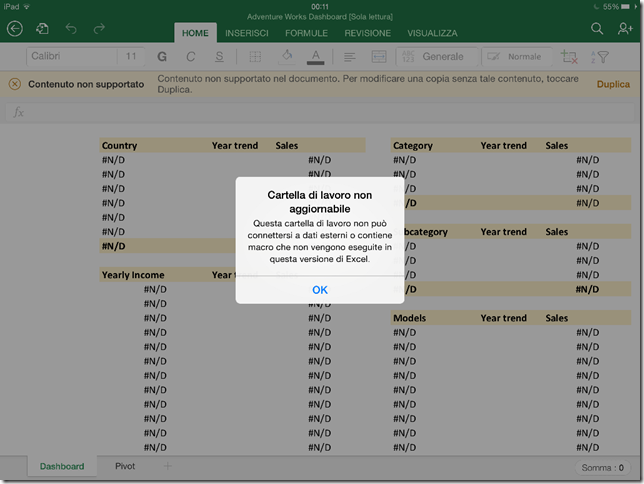This screenshot has height=484, width=644.
Task: Switch to the Pivot sheet
Action: 125,466
